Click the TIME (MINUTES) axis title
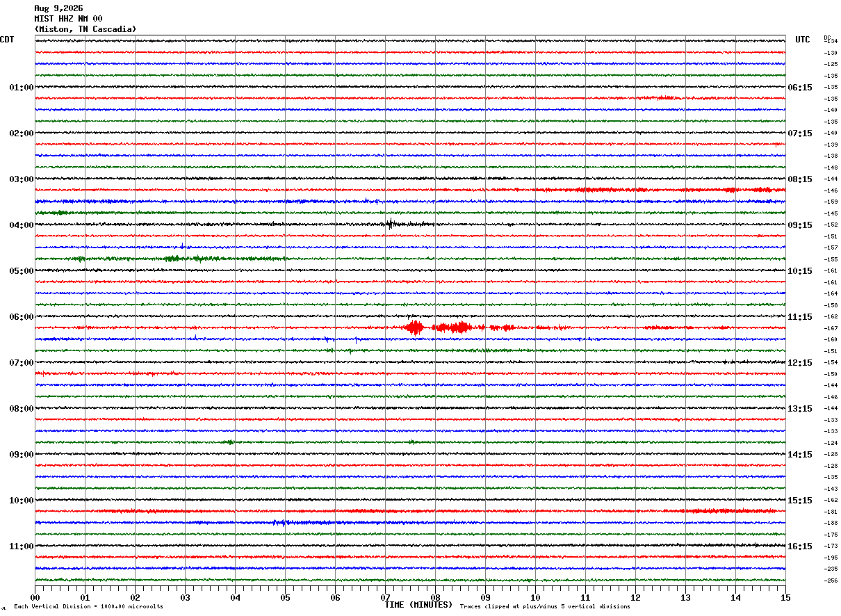This screenshot has height=616, width=841. tap(418, 605)
